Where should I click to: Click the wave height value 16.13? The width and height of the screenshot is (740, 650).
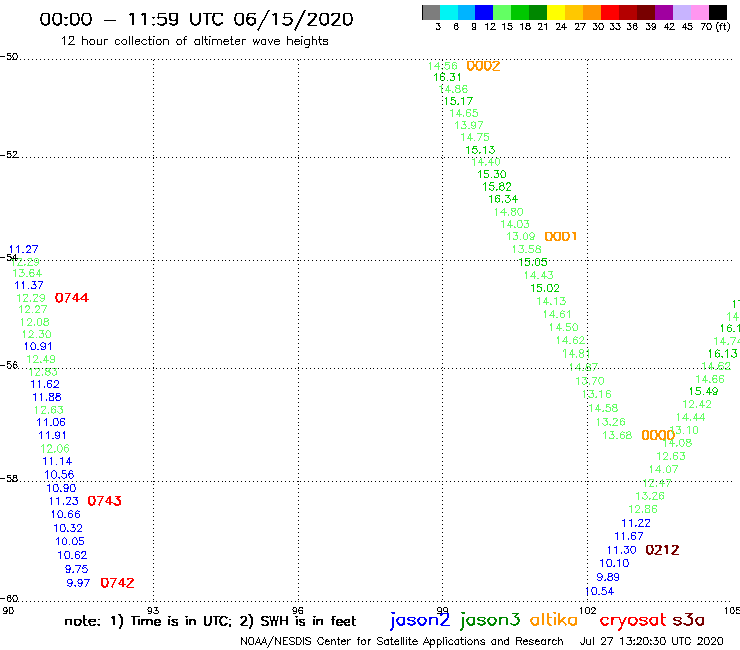723,354
